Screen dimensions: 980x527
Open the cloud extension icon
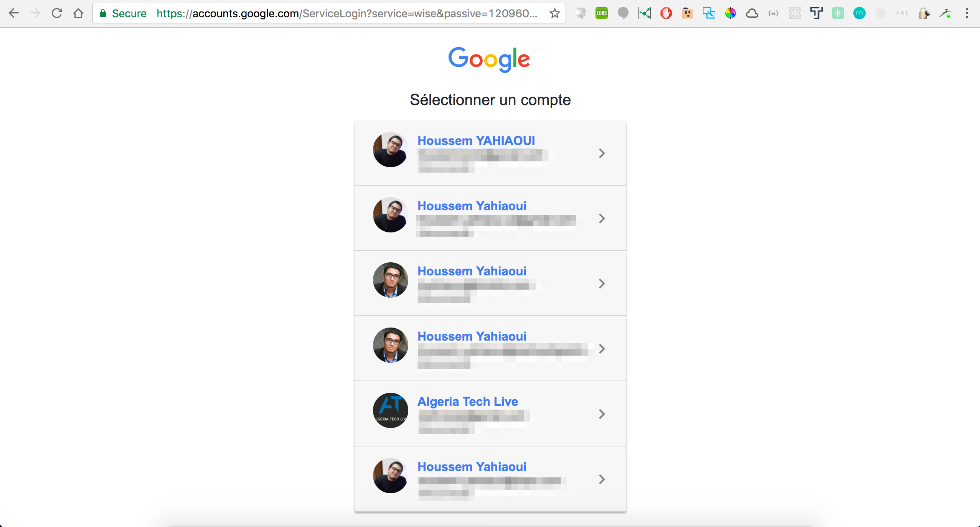tap(752, 13)
